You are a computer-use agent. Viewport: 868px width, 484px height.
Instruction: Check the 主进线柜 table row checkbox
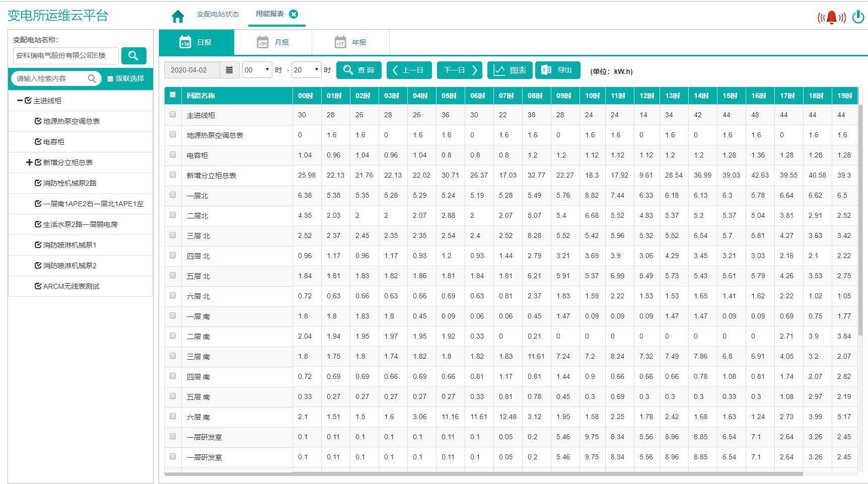173,115
